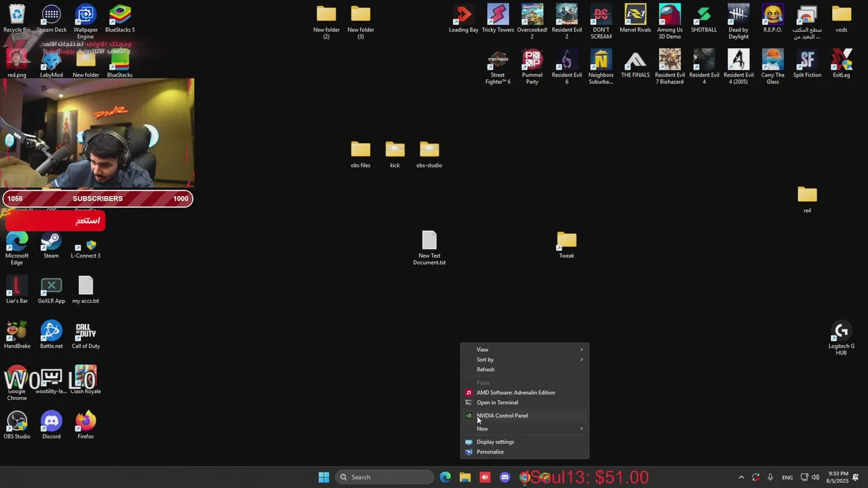Select the Overcooked! 2 game icon
Screen dimensions: 868x488
532,22
